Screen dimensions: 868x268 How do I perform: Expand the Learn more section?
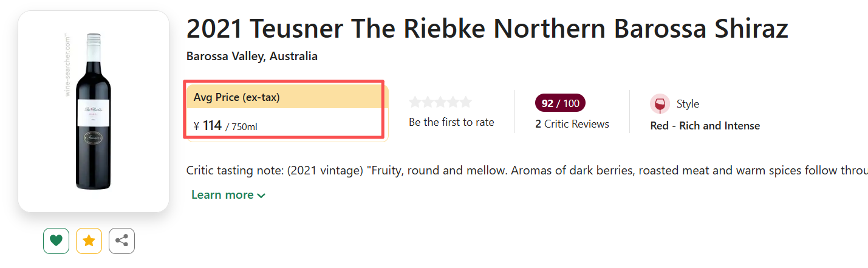[x=228, y=195]
